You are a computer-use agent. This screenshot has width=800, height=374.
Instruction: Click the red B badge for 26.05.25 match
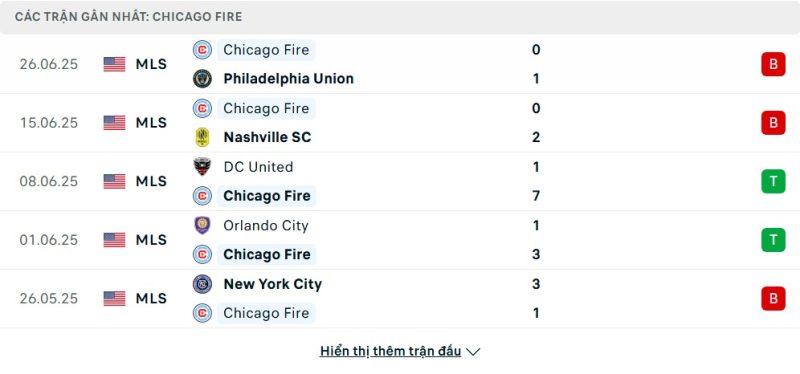click(x=773, y=298)
